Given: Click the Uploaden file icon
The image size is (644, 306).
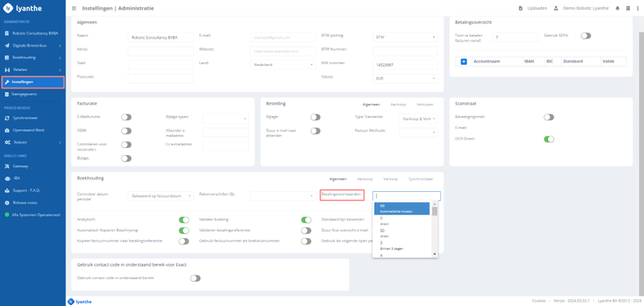Looking at the screenshot, I should 520,9.
